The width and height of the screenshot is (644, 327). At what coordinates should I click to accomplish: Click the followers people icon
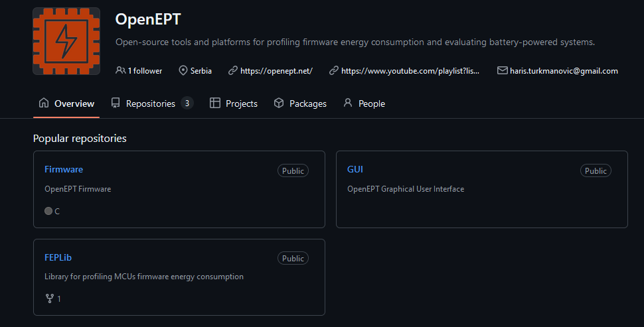[120, 70]
